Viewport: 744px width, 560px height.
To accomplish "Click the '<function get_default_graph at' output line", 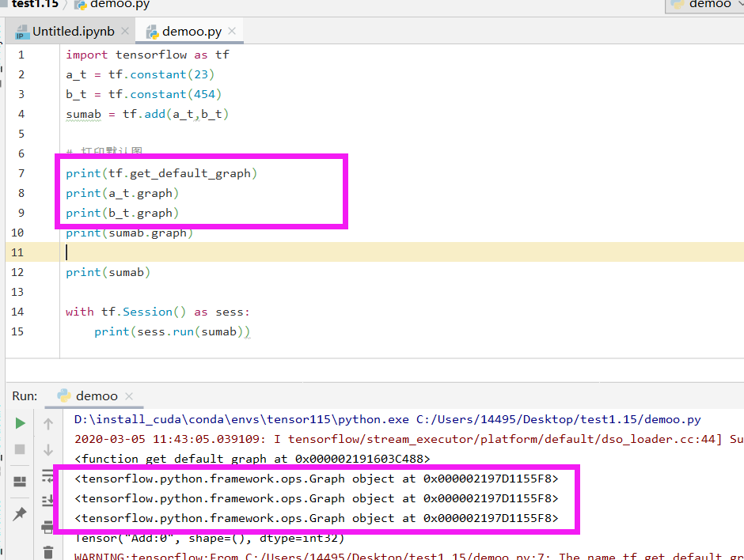I will point(252,459).
